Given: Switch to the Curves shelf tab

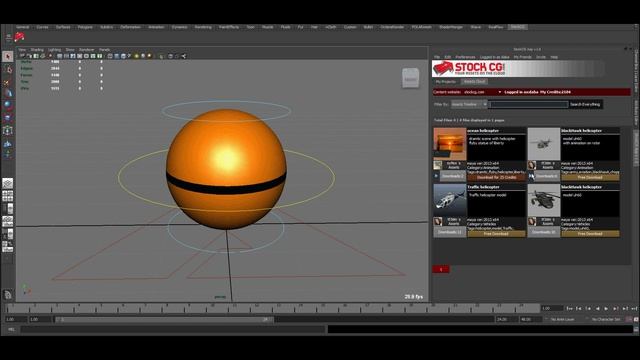Looking at the screenshot, I should [x=42, y=27].
